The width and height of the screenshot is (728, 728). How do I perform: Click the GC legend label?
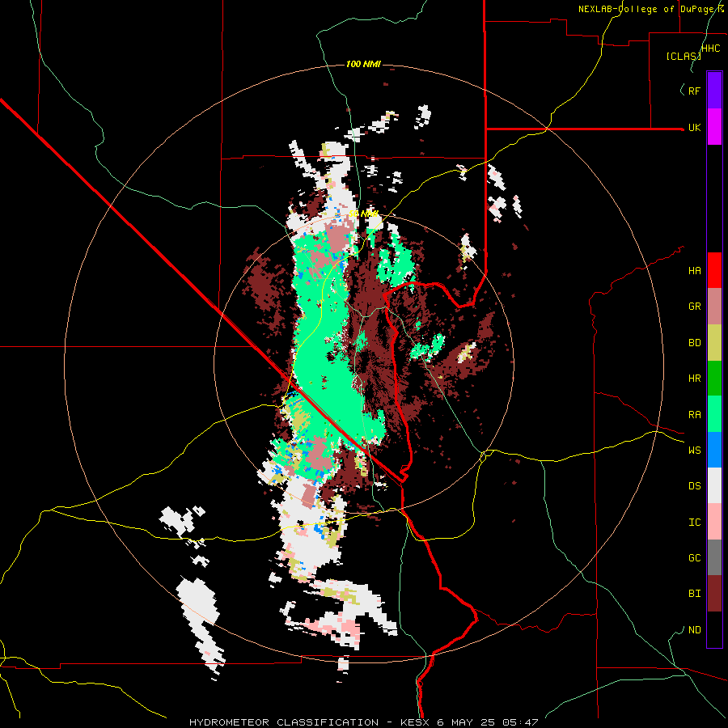(x=694, y=557)
